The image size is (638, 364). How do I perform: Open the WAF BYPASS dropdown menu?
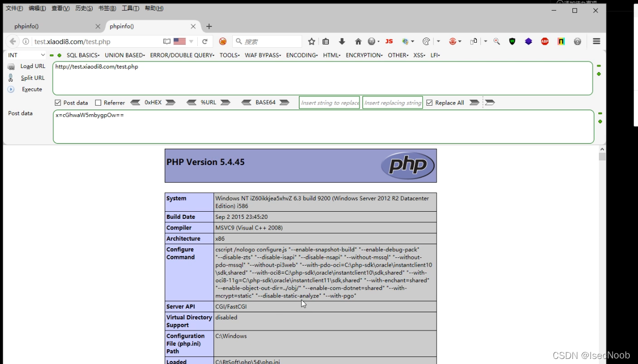[263, 55]
